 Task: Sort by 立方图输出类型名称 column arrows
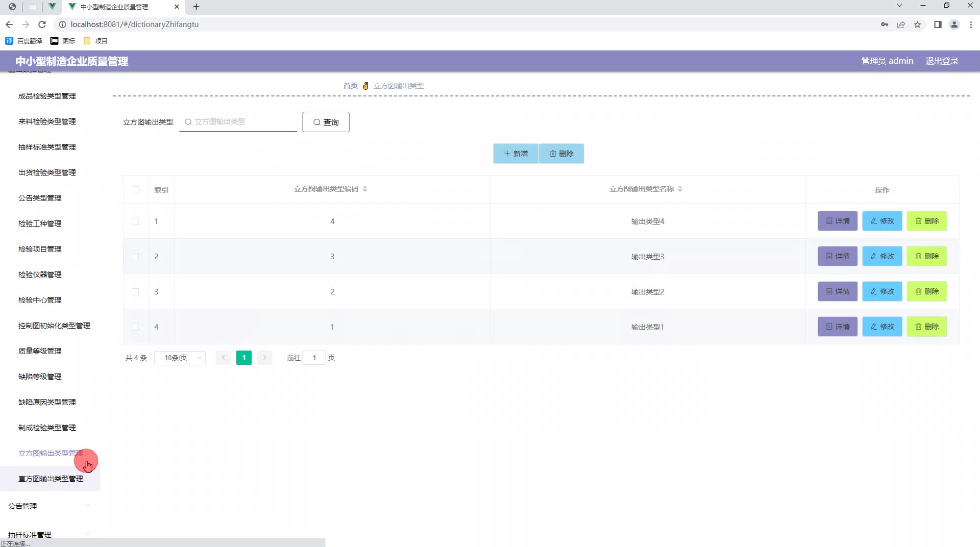click(x=680, y=189)
